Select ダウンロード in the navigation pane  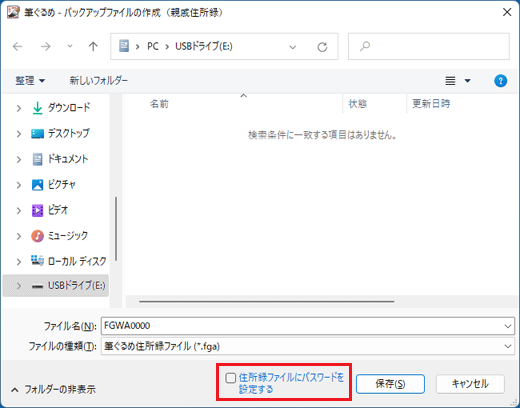(69, 108)
